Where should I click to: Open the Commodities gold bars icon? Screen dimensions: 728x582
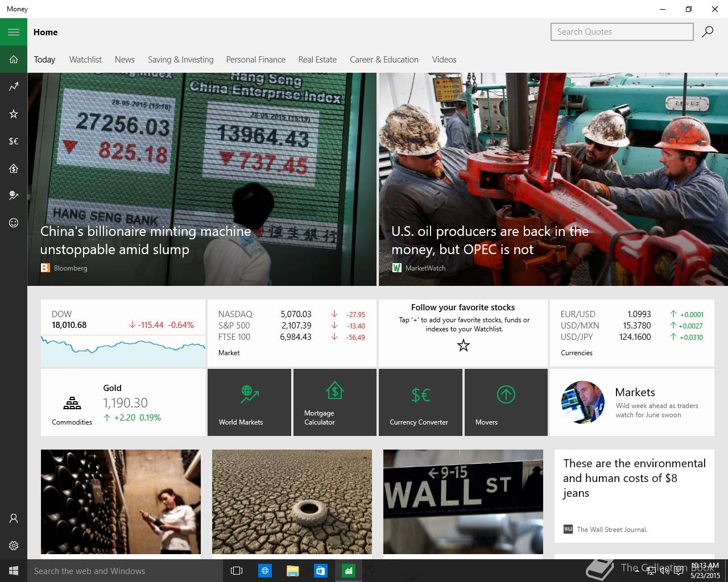point(72,403)
